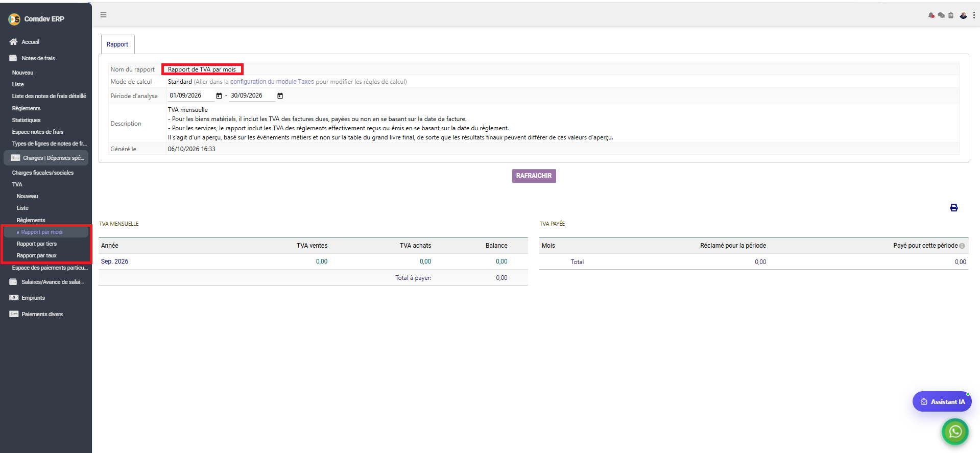Click the Notes de frais wallet icon

tap(13, 58)
